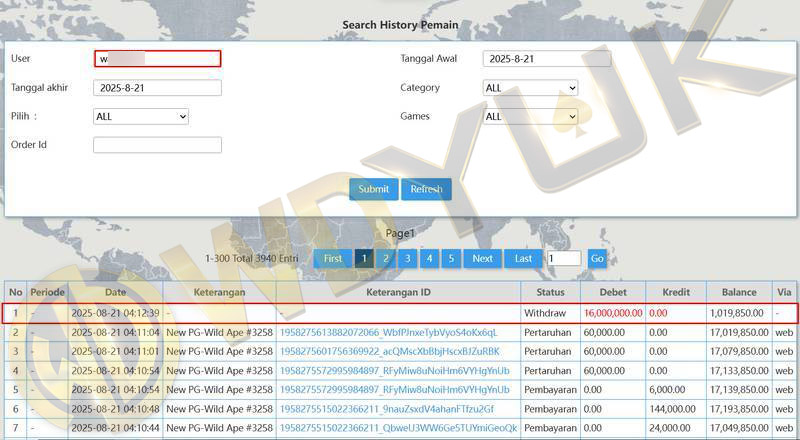
Task: Click the User input field
Action: tap(157, 59)
